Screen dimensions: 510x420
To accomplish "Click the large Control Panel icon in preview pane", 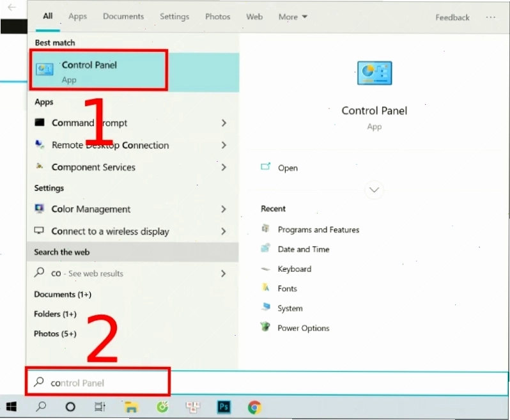I will click(x=375, y=74).
